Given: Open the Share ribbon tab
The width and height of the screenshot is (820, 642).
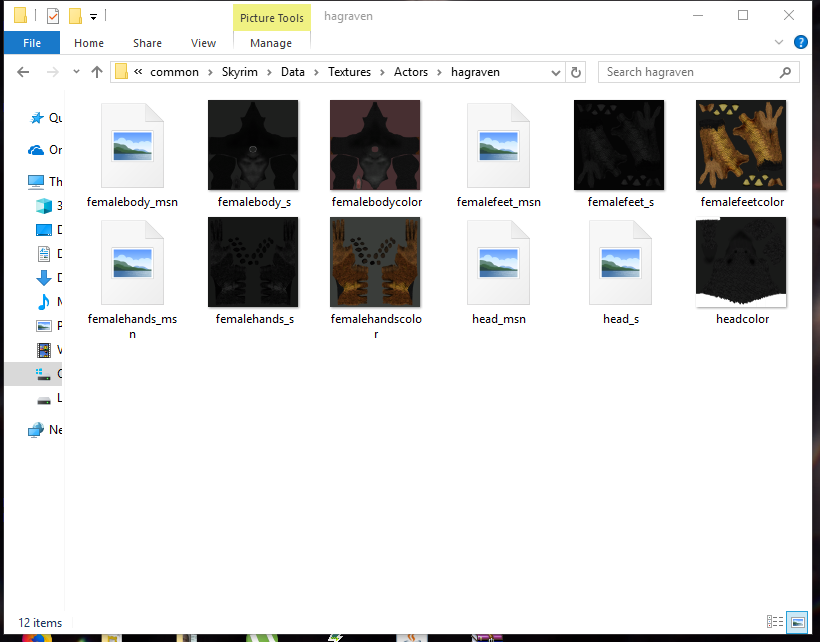Looking at the screenshot, I should pos(147,43).
